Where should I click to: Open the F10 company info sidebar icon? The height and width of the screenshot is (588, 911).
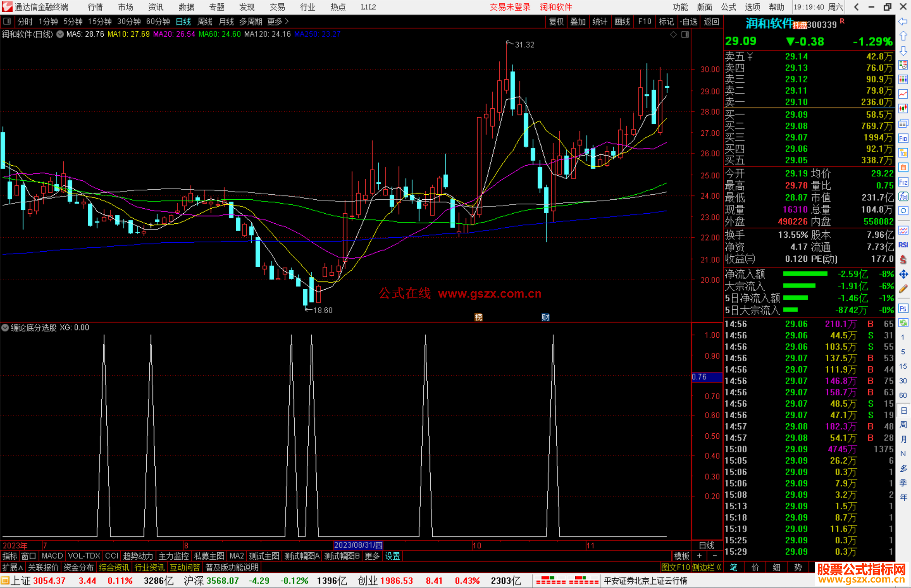903,138
